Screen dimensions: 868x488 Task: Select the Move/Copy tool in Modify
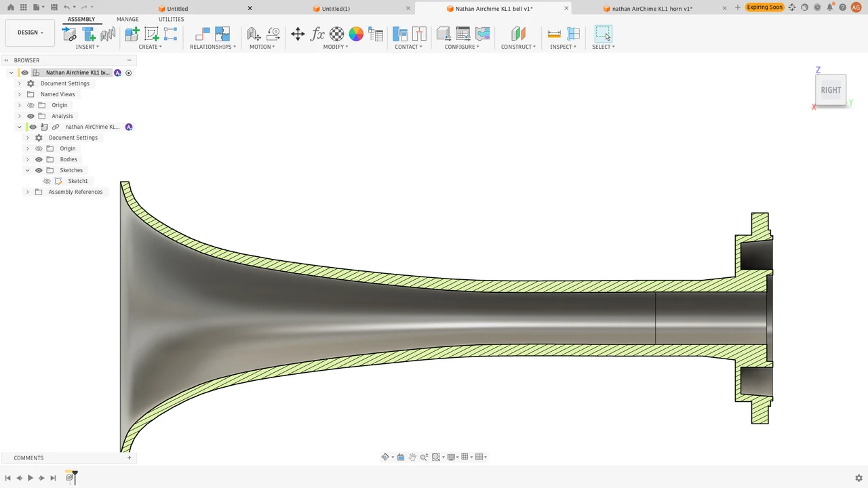(298, 34)
